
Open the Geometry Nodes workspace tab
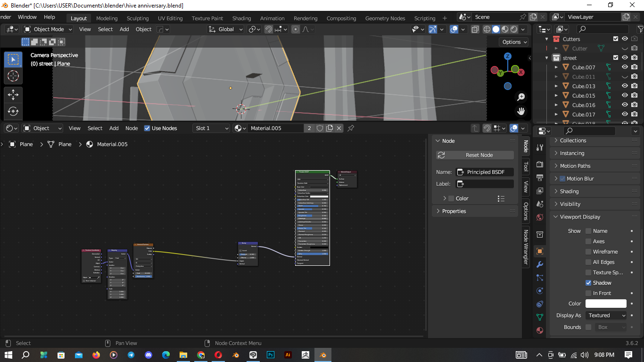385,18
